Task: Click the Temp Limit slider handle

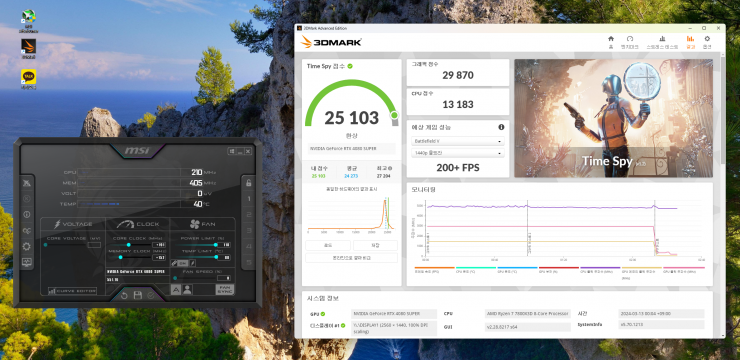Action: [x=216, y=257]
